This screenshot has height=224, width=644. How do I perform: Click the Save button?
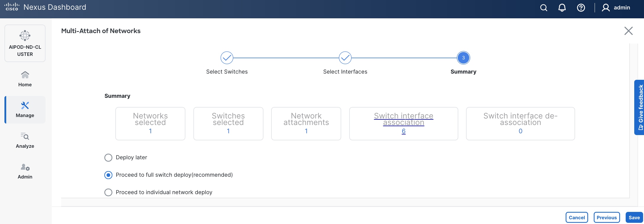coord(634,217)
